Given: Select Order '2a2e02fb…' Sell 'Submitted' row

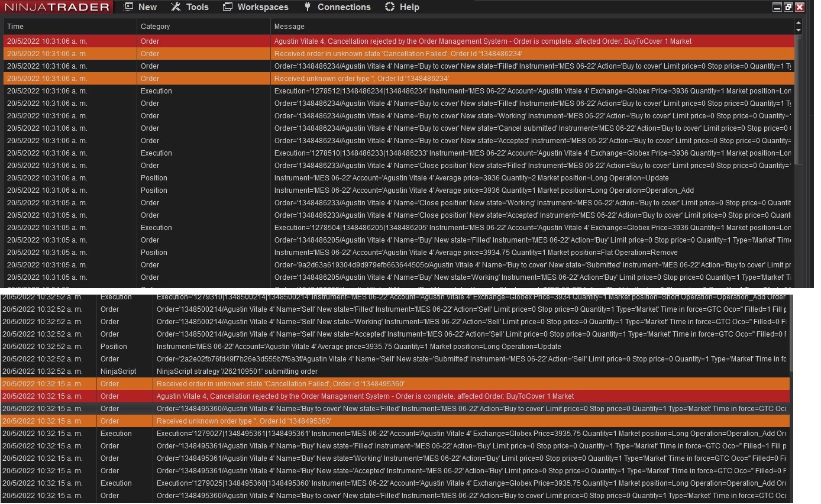Looking at the screenshot, I should click(395, 359).
